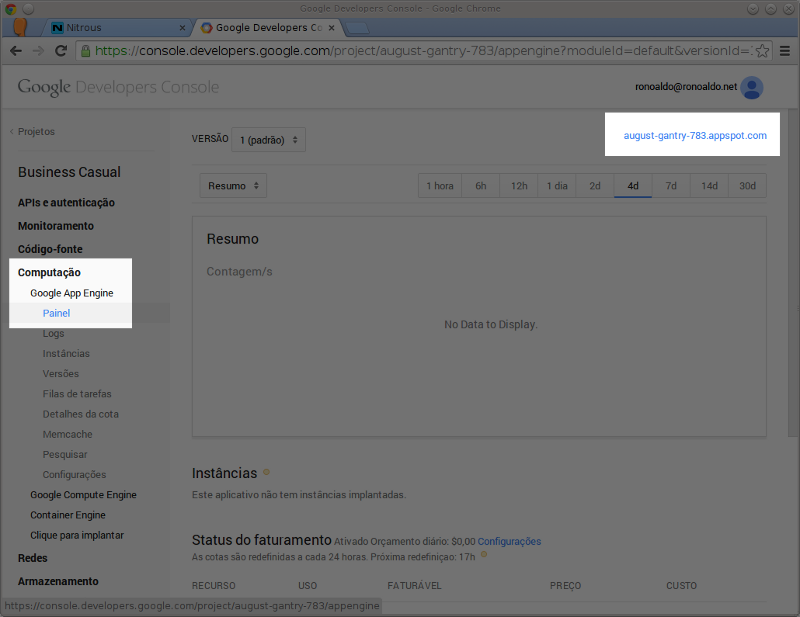Image resolution: width=800 pixels, height=617 pixels.
Task: Click the Chrome icon in title bar
Action: click(x=10, y=9)
